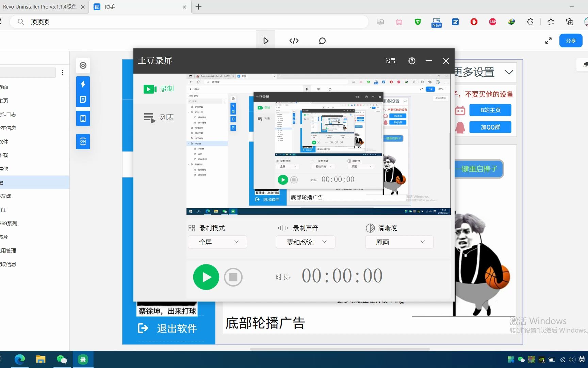
Task: Start recording with the green play button
Action: 206,277
